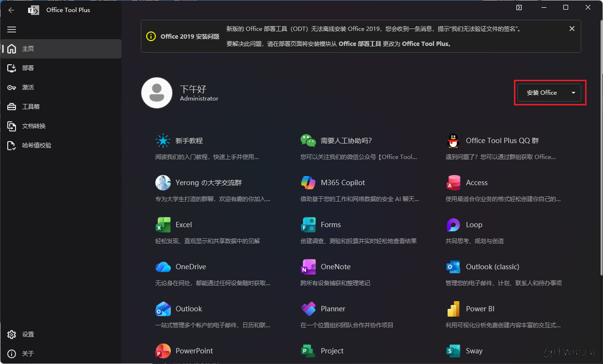Open the OneDrive cloud icon
603x364 pixels.
click(x=163, y=267)
